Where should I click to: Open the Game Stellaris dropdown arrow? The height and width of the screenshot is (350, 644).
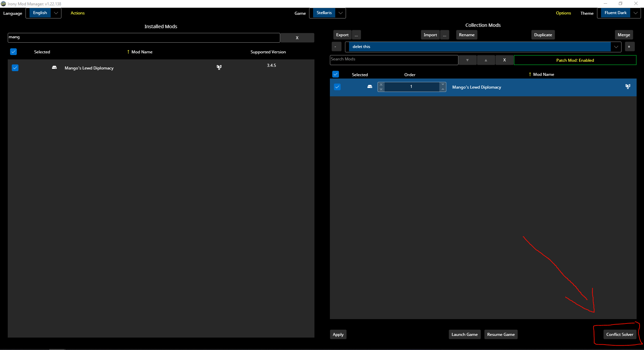tap(341, 13)
